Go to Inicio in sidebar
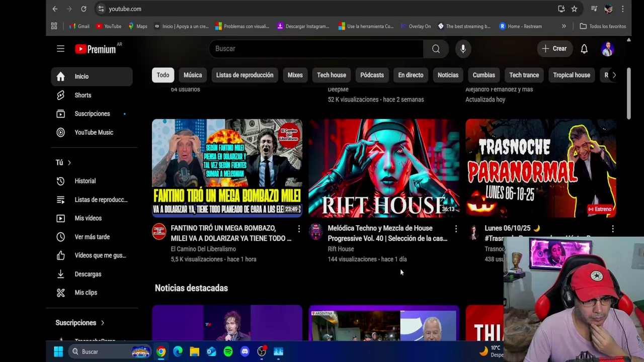 click(92, 76)
